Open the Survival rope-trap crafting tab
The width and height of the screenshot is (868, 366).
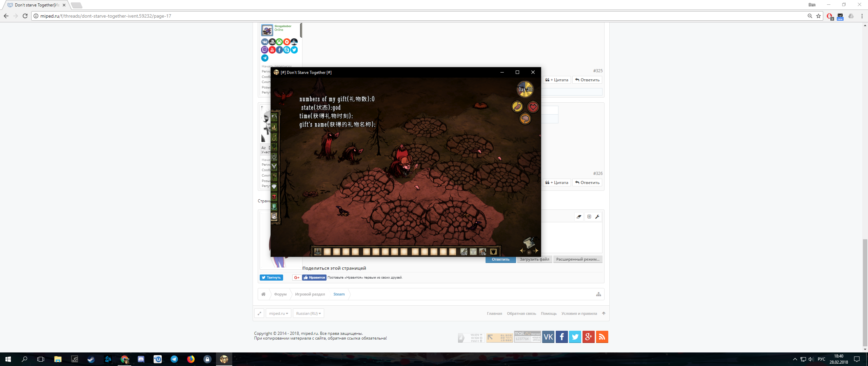[x=274, y=137]
